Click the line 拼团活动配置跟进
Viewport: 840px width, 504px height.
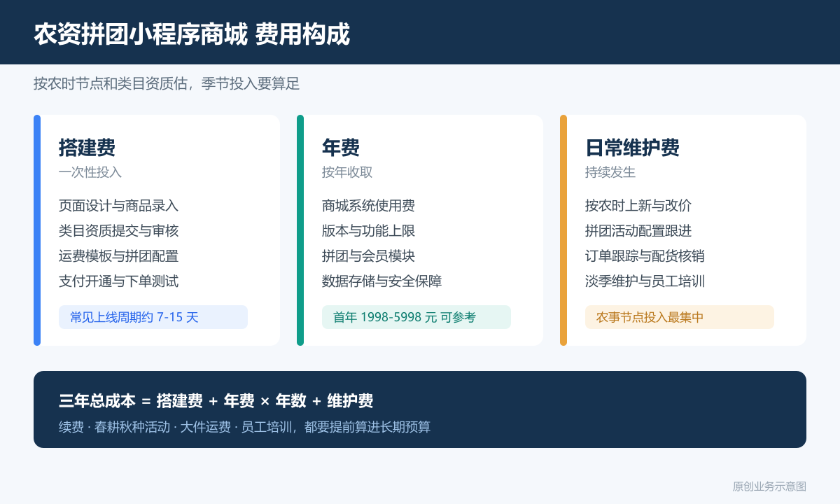tap(638, 231)
